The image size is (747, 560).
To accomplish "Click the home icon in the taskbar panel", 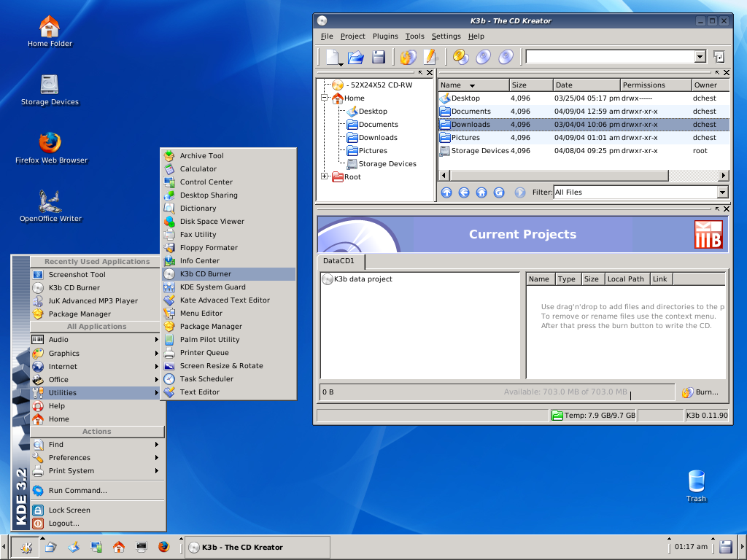I will pos(119,547).
